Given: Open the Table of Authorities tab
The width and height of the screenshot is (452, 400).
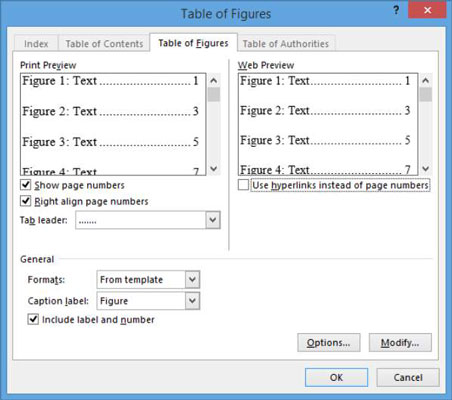Looking at the screenshot, I should pos(286,44).
